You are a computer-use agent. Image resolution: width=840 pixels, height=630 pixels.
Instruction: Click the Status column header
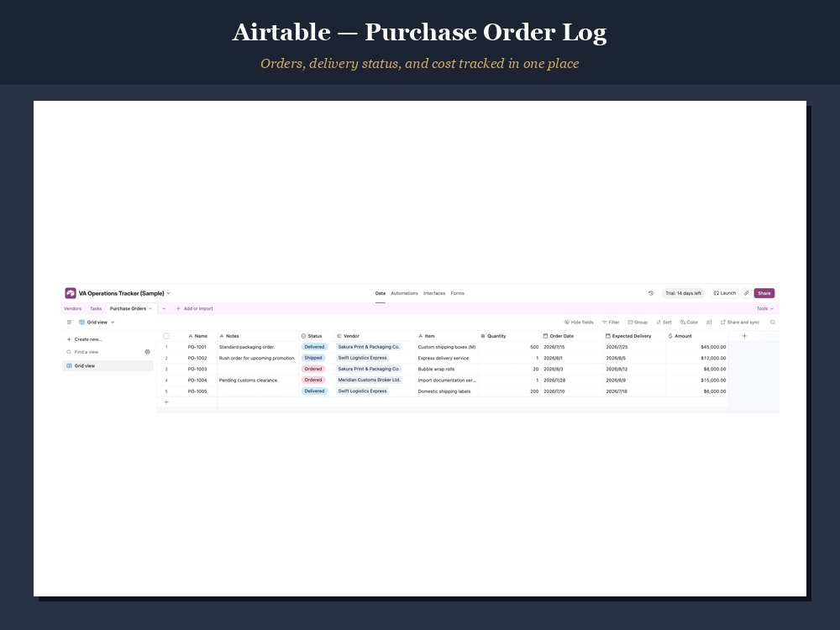[x=318, y=336]
